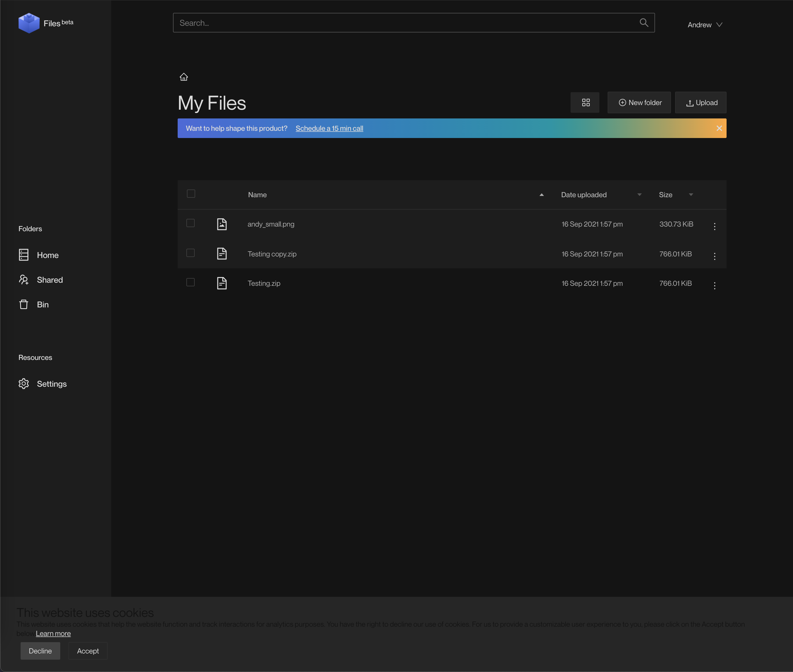The image size is (793, 672).
Task: Open the Home folder in the sidebar
Action: coord(48,255)
